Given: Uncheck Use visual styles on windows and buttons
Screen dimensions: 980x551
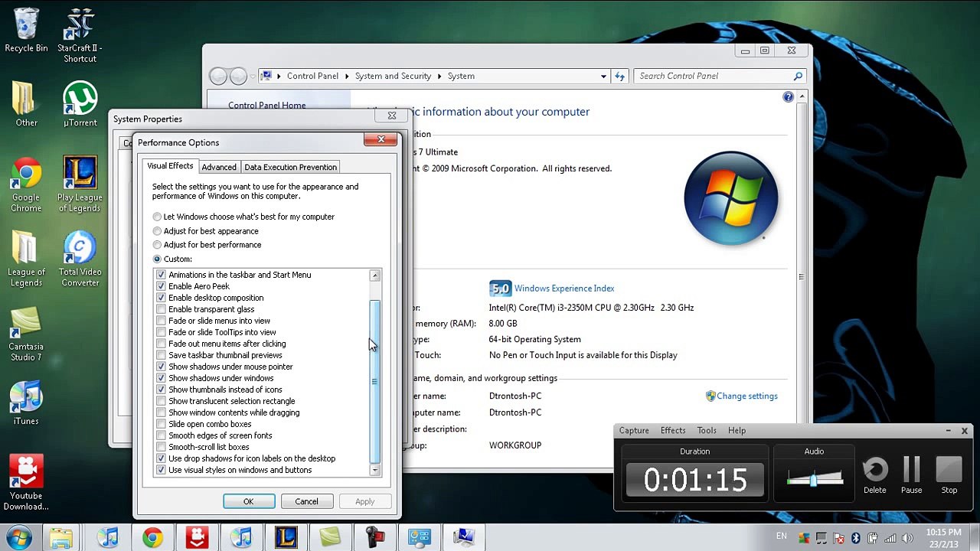Looking at the screenshot, I should pos(161,470).
